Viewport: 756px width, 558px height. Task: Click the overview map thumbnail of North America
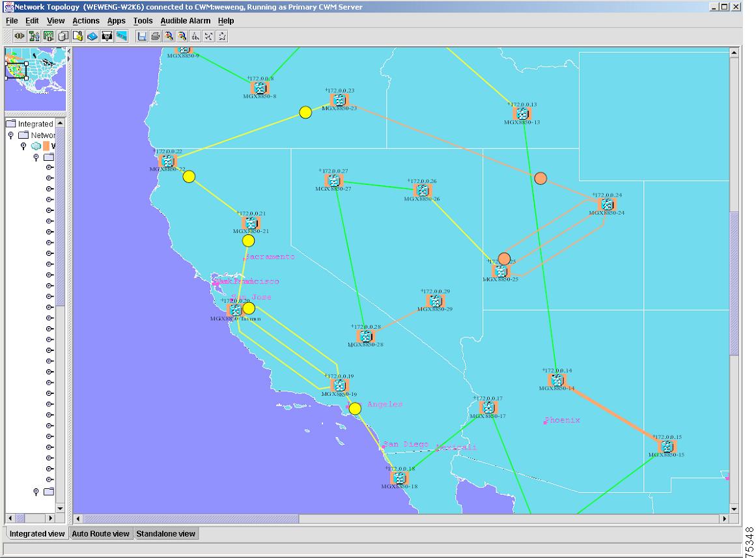pos(35,79)
